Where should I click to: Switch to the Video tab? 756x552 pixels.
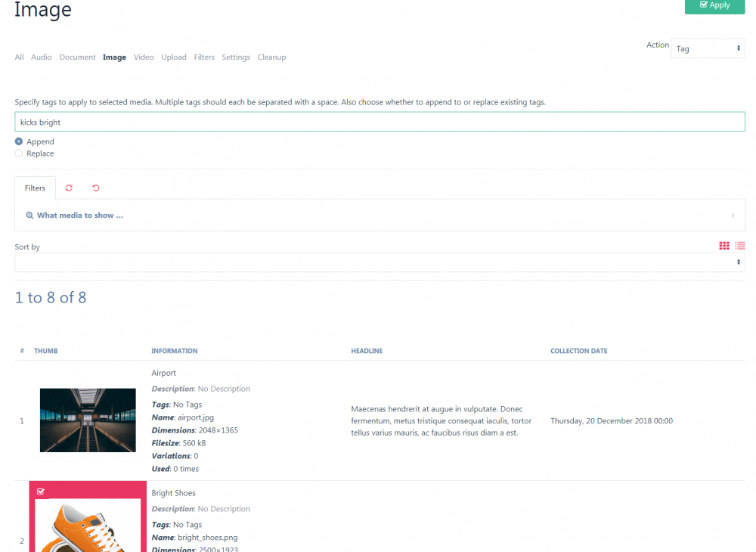pos(144,57)
